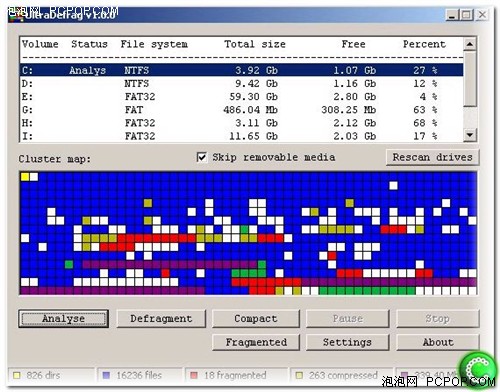Click the red swatch beside 18 fragmented
Image resolution: width=500 pixels, height=392 pixels.
194,376
